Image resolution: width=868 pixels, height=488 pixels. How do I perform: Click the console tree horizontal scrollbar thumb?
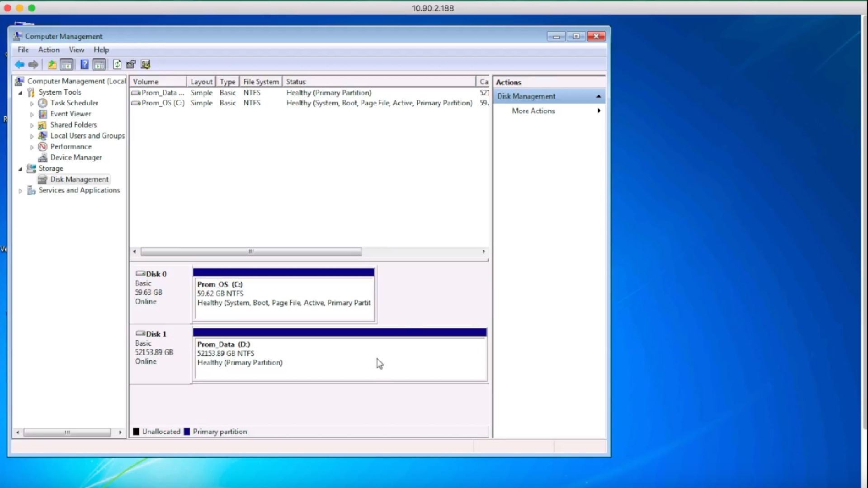click(x=67, y=432)
